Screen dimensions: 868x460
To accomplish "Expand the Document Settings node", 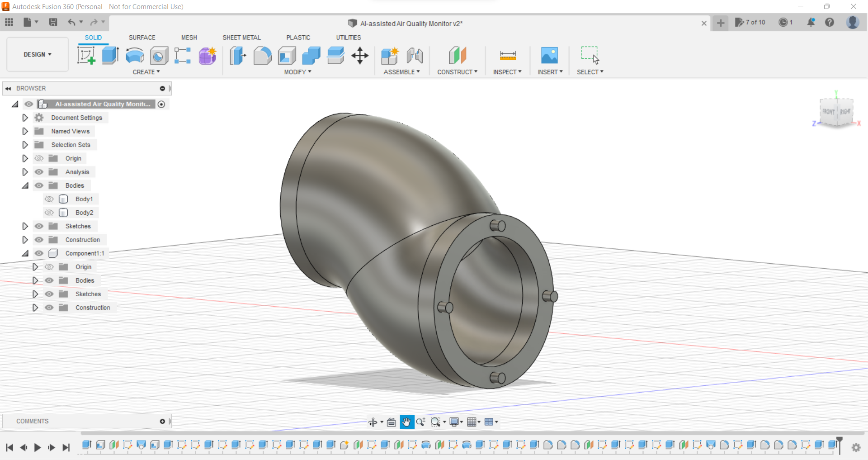I will pos(25,118).
